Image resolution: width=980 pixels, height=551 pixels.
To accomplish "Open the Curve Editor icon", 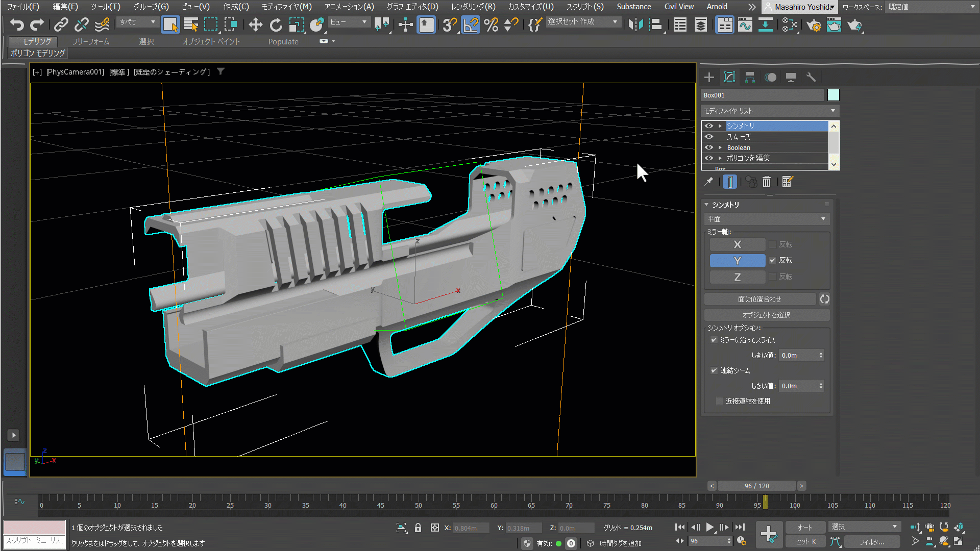I will coord(745,24).
